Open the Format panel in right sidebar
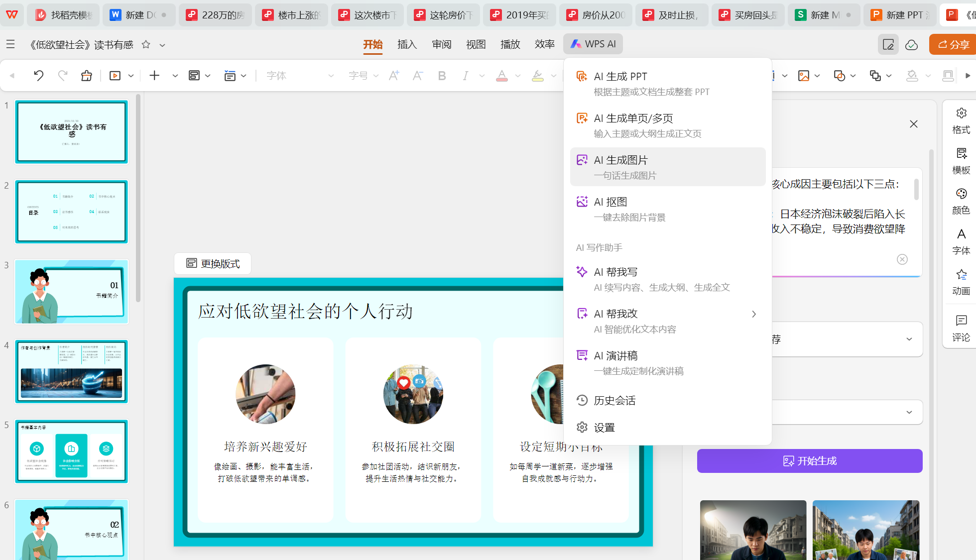 tap(961, 120)
